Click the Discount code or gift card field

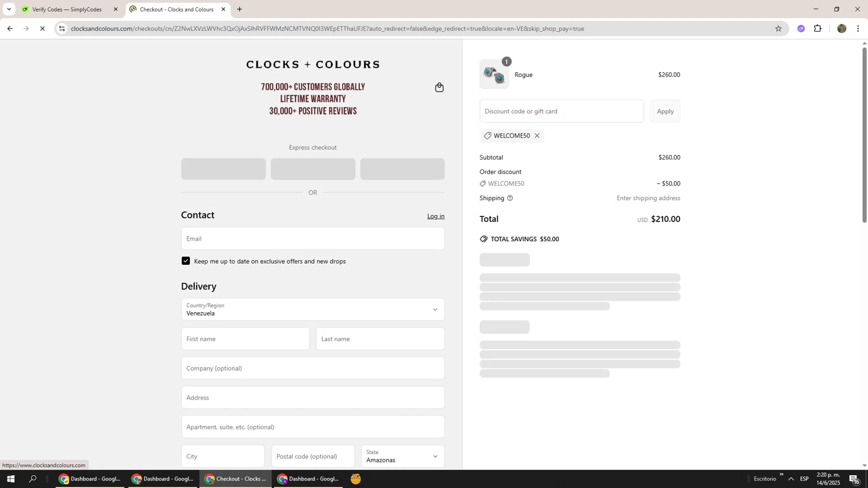click(x=562, y=111)
